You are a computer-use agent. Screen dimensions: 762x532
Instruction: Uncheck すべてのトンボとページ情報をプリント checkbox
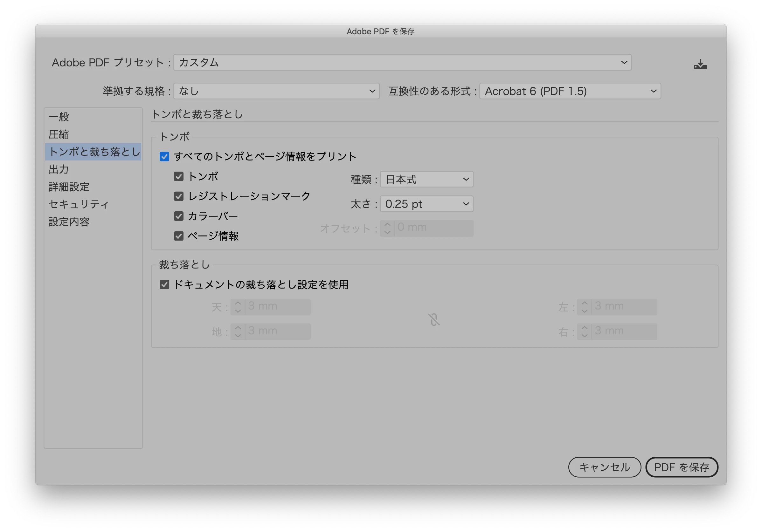[x=164, y=157]
